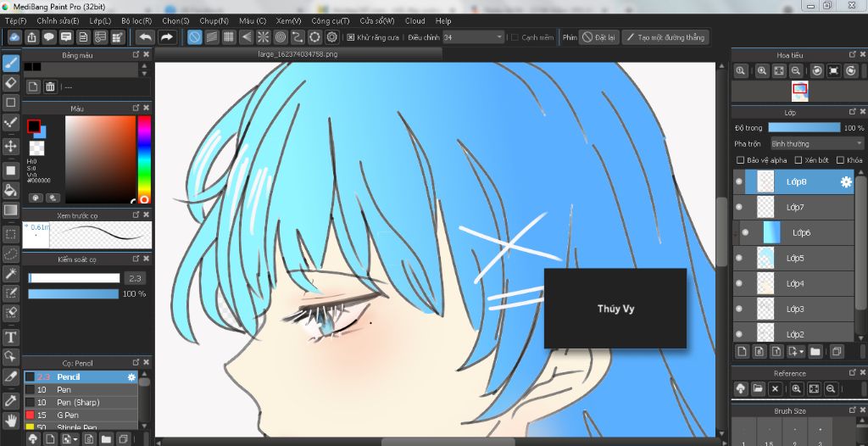
Task: Open add-layer dropdown arrow in layer panel
Action: [x=802, y=352]
